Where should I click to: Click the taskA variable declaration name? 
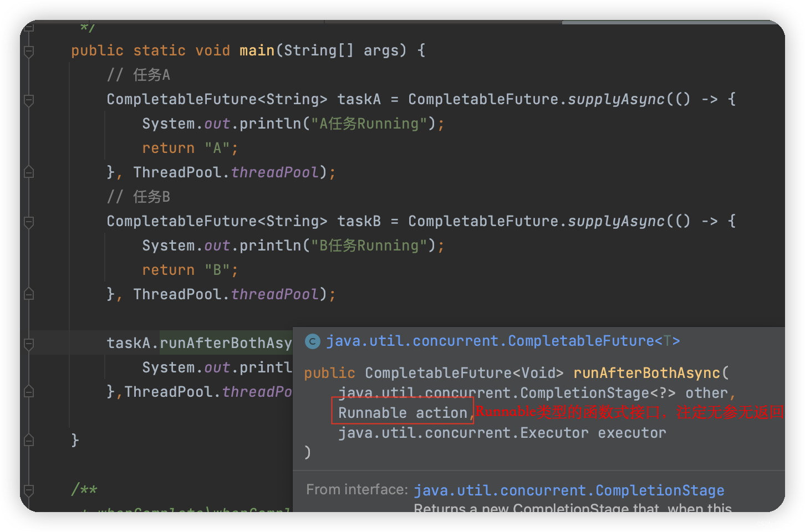359,99
